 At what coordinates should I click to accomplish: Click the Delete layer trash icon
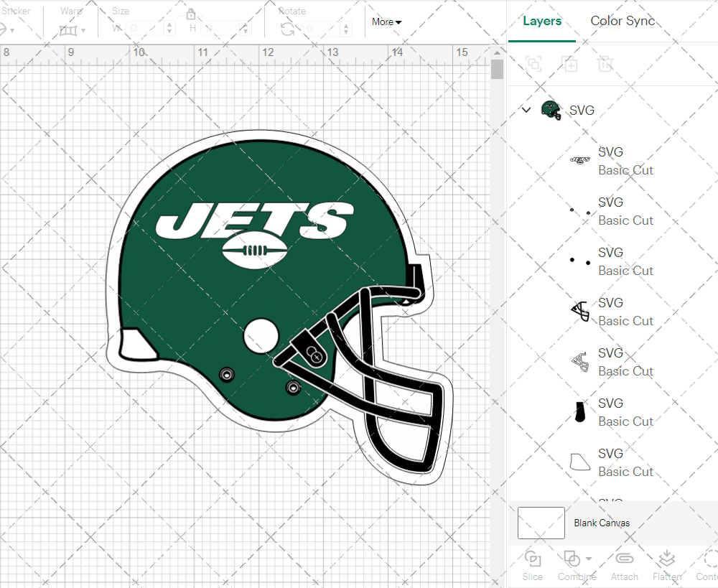(x=605, y=64)
